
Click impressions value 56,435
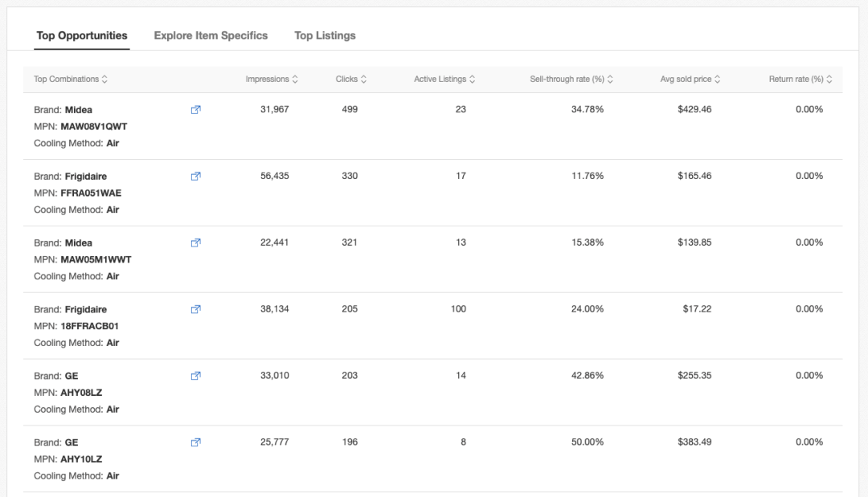click(x=275, y=176)
